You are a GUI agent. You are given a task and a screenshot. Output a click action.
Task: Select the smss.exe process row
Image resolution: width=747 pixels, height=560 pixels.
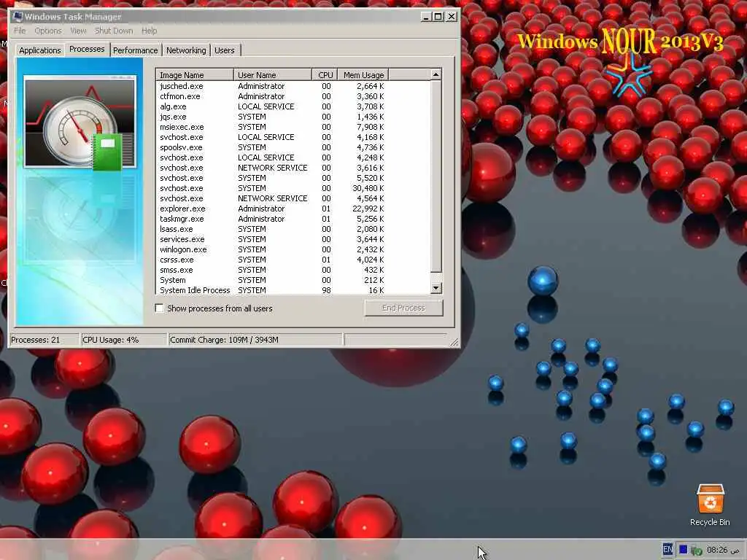point(293,270)
